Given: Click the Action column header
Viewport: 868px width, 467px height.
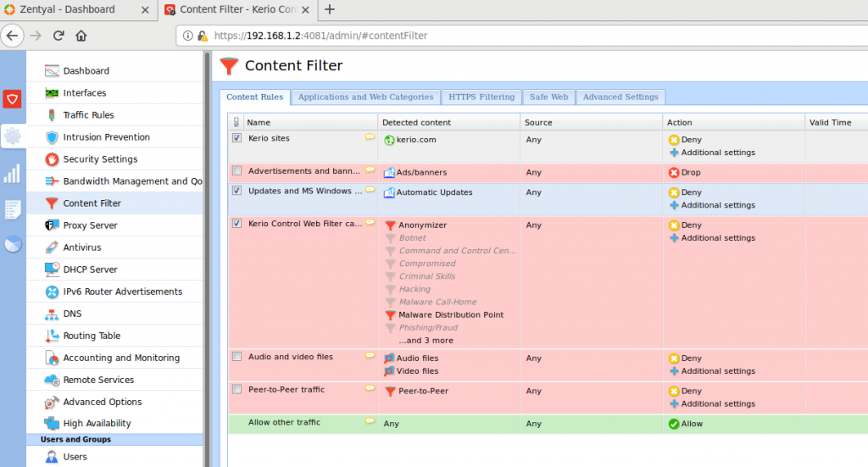Looking at the screenshot, I should (x=733, y=122).
